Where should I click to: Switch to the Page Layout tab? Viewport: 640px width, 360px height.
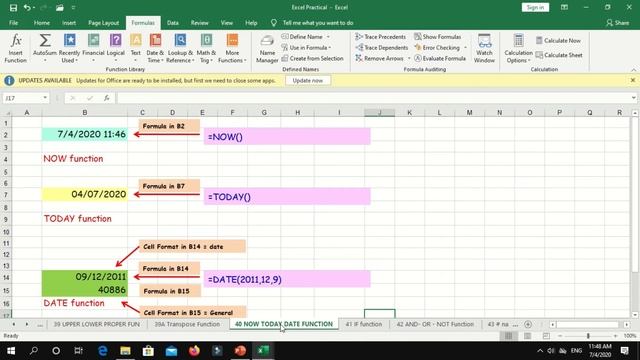pyautogui.click(x=103, y=23)
